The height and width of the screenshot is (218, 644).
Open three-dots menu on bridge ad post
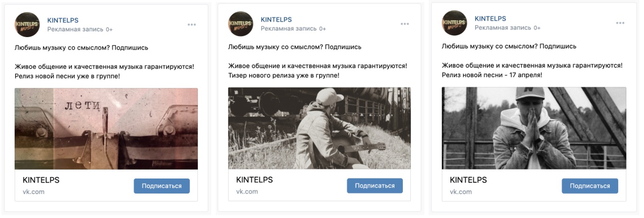[x=620, y=24]
